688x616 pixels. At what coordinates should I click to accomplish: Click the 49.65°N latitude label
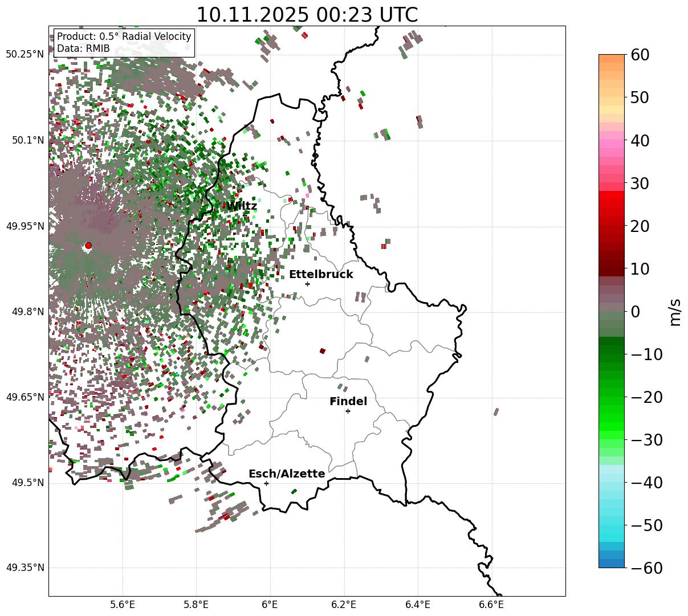[25, 397]
